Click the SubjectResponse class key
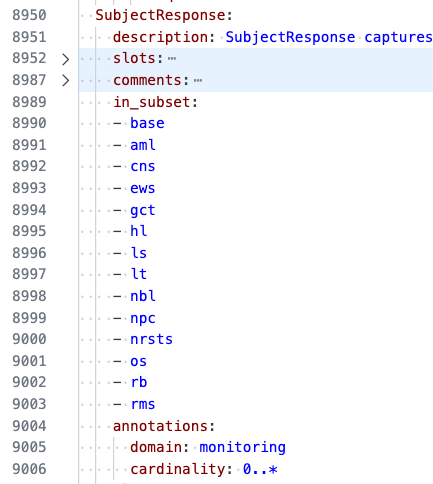This screenshot has width=433, height=484. pos(160,15)
